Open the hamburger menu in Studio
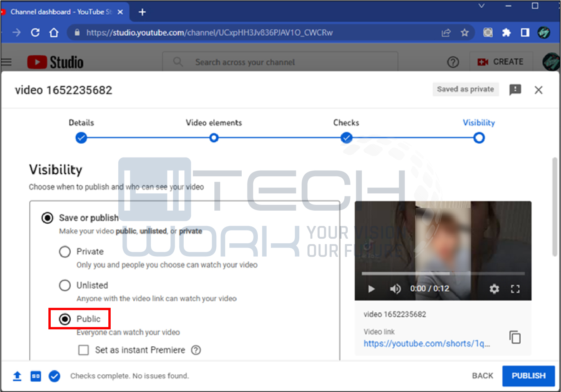 pyautogui.click(x=6, y=62)
